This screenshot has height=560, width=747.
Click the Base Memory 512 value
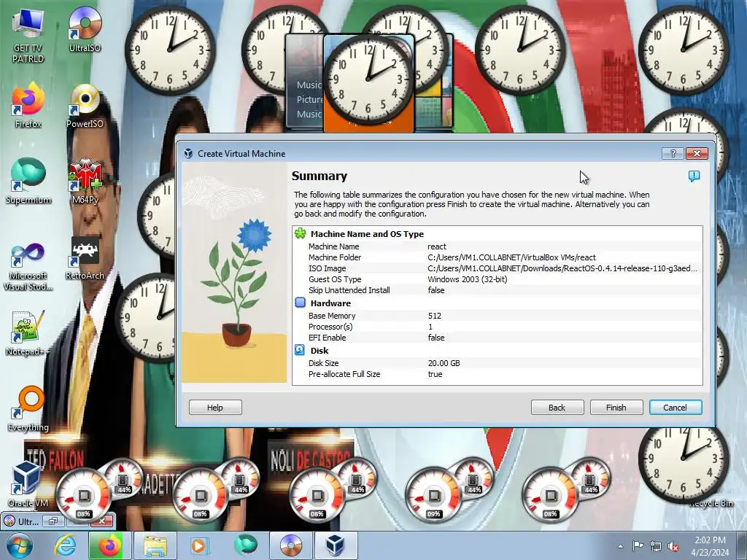[435, 316]
